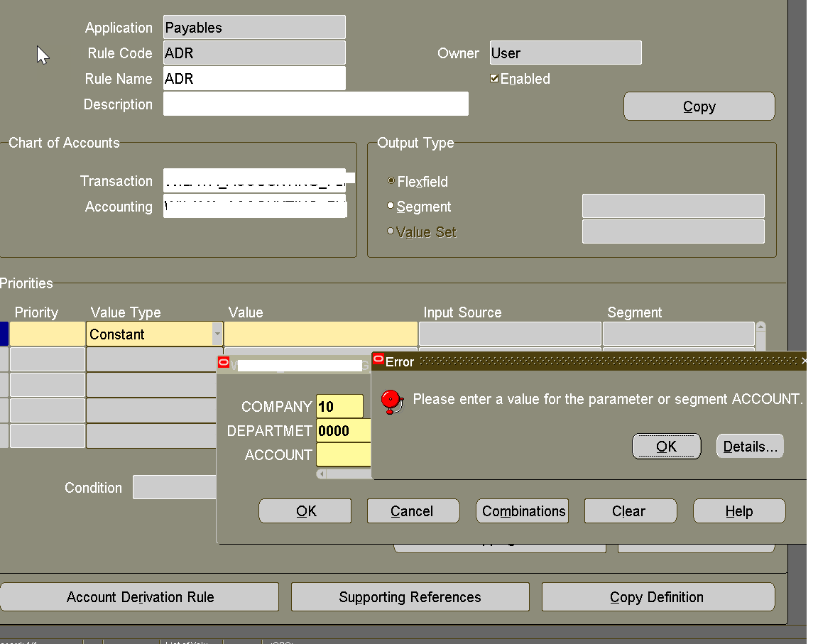Viewport: 818px width, 644px height.
Task: Select the Value Set output type
Action: pos(391,231)
